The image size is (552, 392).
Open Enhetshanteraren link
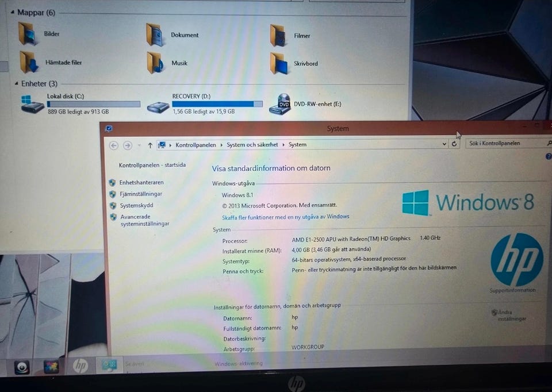tap(141, 182)
